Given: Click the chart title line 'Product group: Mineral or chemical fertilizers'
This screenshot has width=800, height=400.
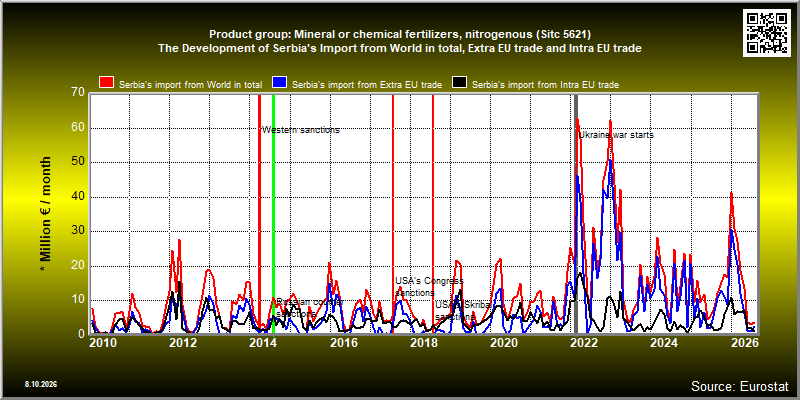Looking at the screenshot, I should [400, 35].
